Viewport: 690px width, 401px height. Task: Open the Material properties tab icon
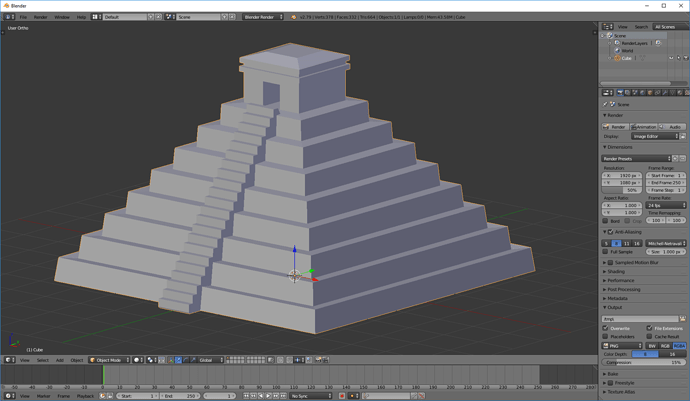[680, 93]
